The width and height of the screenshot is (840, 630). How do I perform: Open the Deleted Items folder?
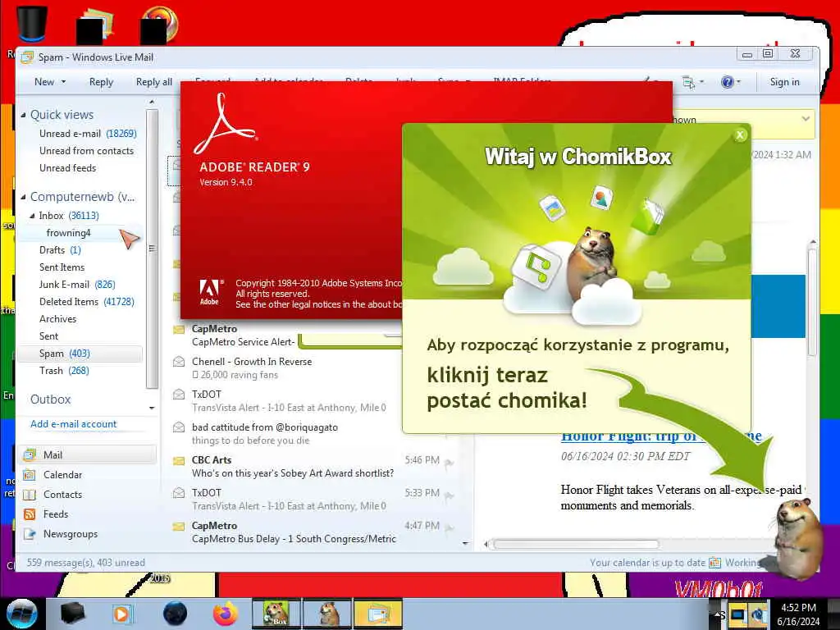point(86,302)
